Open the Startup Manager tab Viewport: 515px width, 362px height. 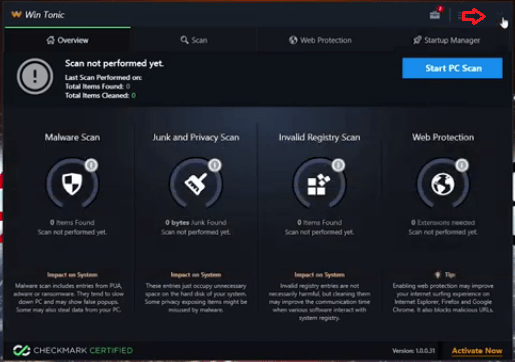point(447,40)
